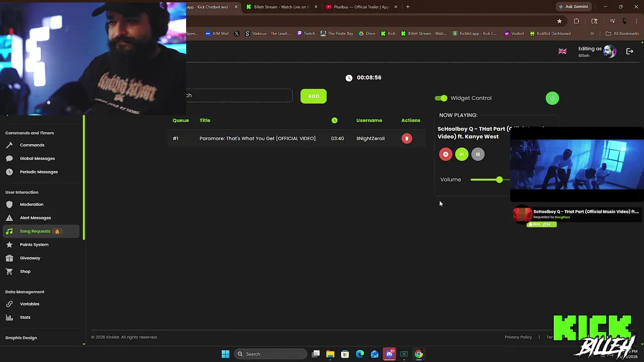Close the Billeh Stream tab
This screenshot has width=644, height=362.
[x=316, y=7]
